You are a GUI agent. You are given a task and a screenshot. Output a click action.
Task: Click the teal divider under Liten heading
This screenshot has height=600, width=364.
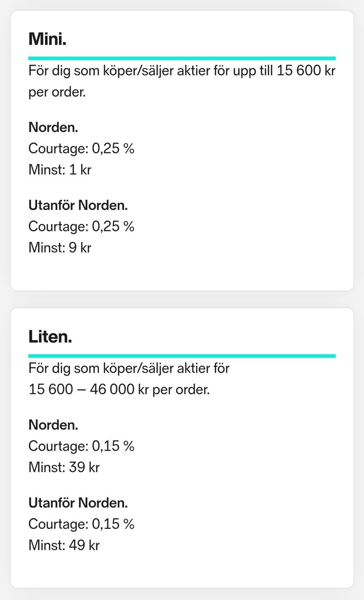tap(182, 356)
